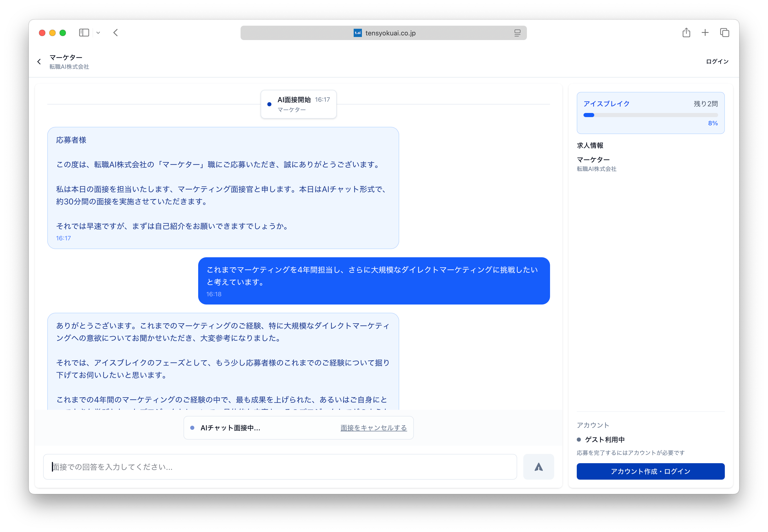Click the browser back arrow icon
The width and height of the screenshot is (768, 532).
coord(115,32)
